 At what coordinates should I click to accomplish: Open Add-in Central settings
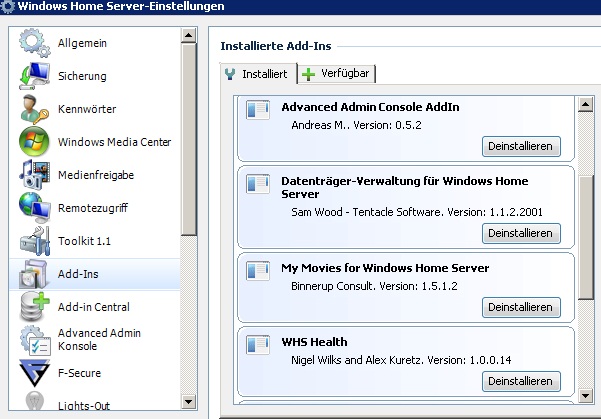pyautogui.click(x=95, y=307)
